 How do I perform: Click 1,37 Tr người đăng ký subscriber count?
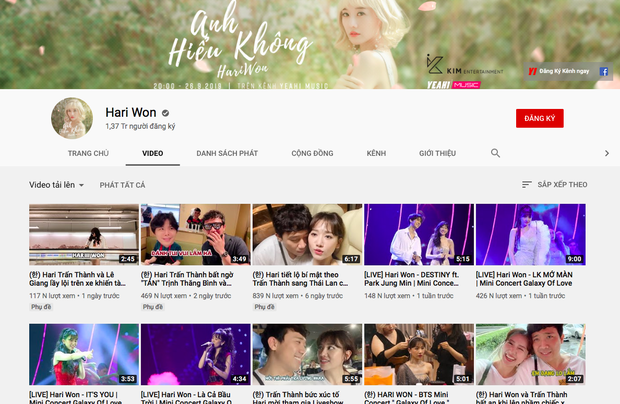pyautogui.click(x=140, y=126)
